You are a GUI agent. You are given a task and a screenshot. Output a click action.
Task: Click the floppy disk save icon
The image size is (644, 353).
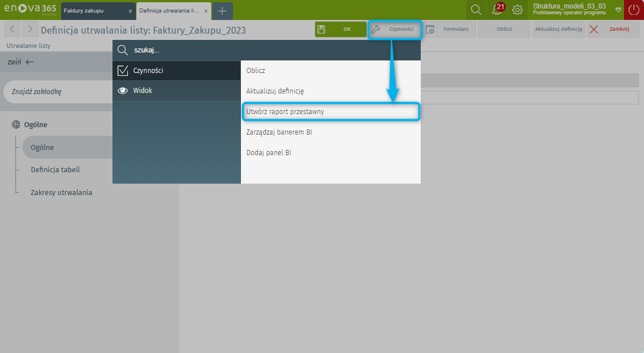(321, 30)
